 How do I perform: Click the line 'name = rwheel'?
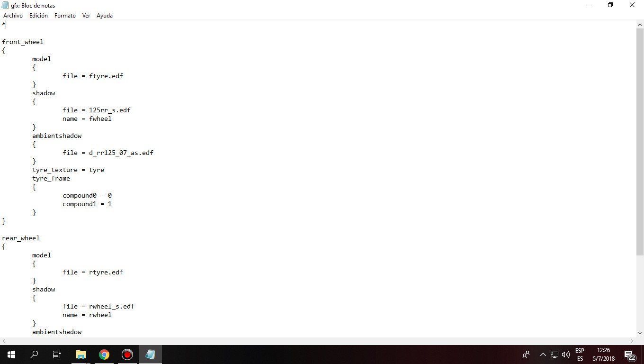(87, 315)
